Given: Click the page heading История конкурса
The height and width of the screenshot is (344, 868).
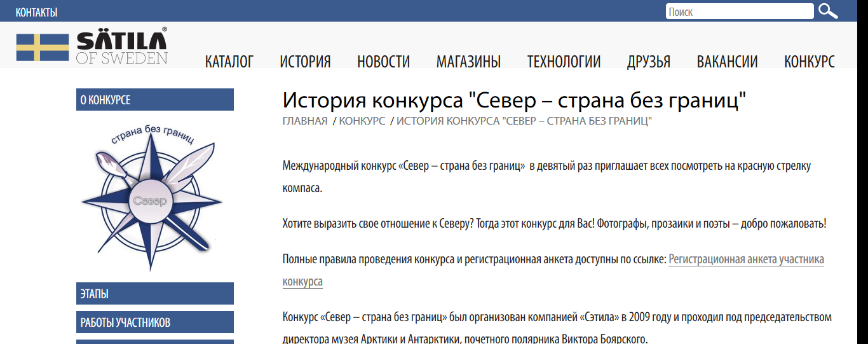Looking at the screenshot, I should [514, 100].
